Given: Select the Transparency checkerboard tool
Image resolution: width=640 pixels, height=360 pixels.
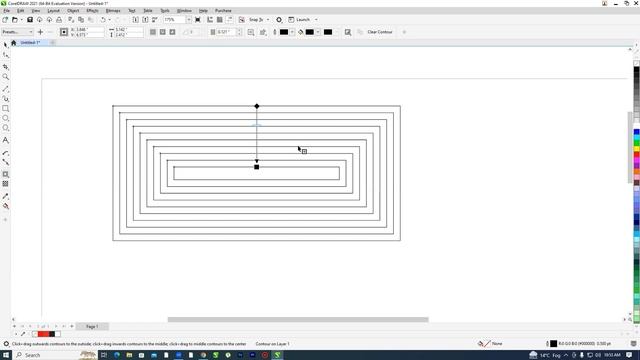Looking at the screenshot, I should coord(5,184).
